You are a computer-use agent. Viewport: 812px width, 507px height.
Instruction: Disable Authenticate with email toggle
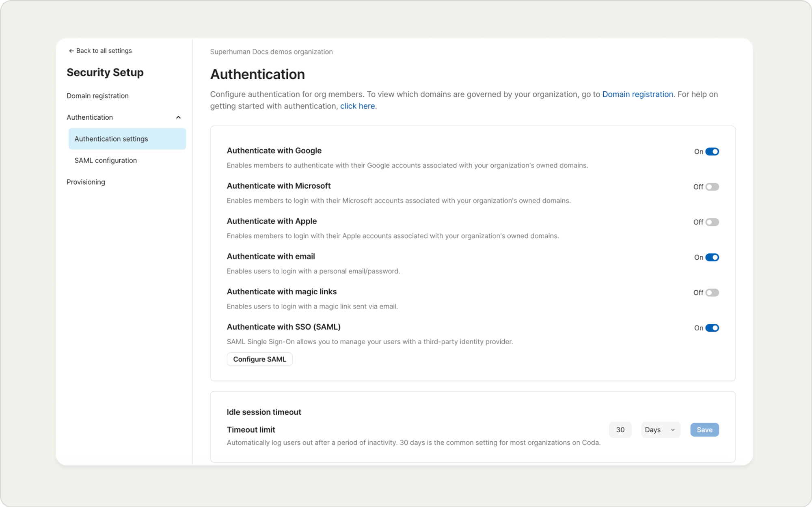coord(712,257)
